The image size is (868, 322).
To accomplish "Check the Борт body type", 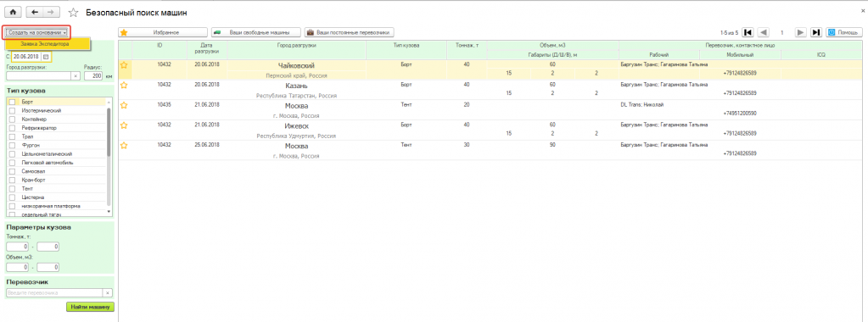I will point(12,102).
